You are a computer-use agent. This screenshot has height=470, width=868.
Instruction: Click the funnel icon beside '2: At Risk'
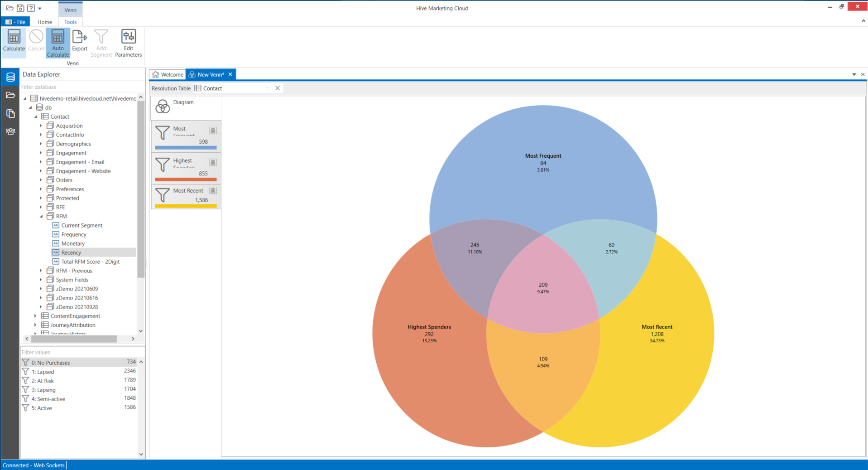[26, 381]
